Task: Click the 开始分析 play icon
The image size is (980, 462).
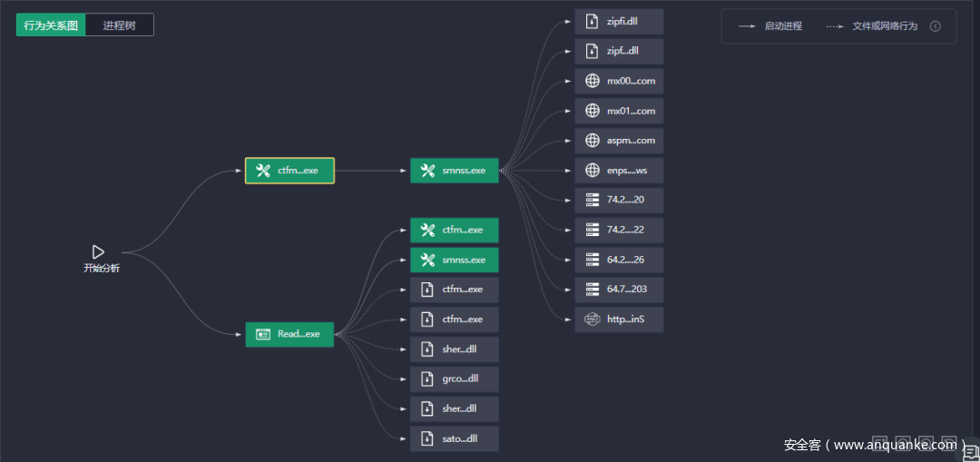Action: coord(99,252)
